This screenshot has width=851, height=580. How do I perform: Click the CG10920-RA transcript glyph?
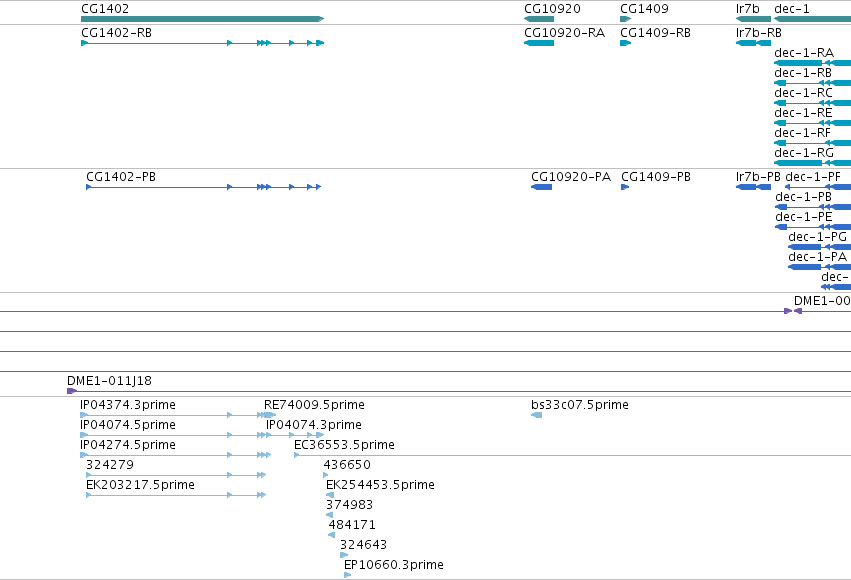tap(539, 43)
